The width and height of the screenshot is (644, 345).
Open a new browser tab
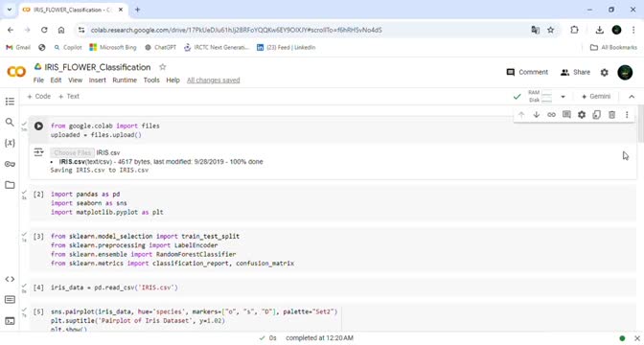tap(137, 10)
